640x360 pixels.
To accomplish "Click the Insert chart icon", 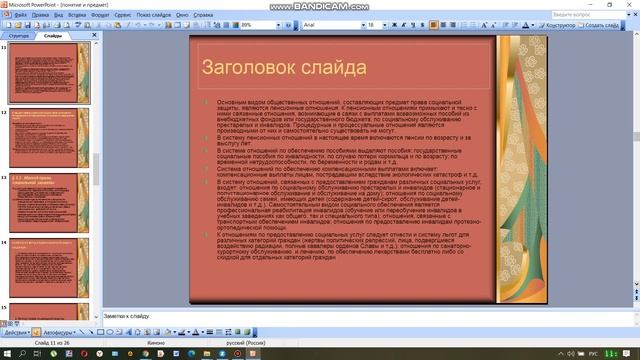I will 169,25.
